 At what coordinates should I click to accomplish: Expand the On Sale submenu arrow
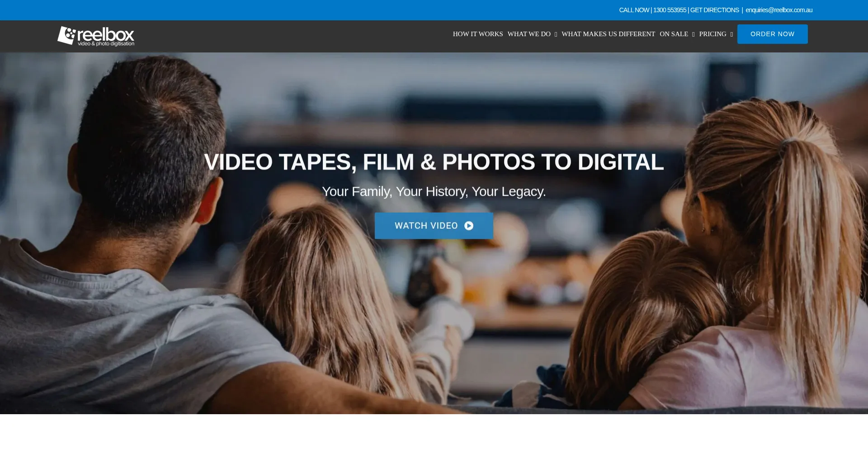point(693,34)
